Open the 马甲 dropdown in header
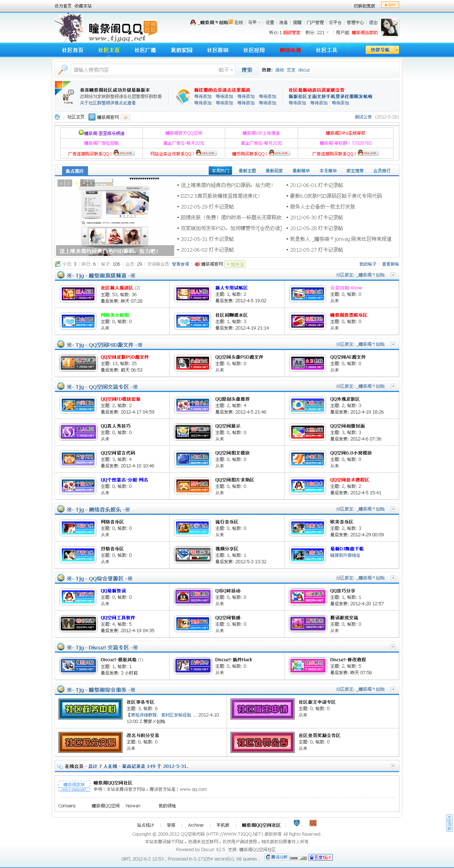This screenshot has height=868, width=454. 254,22
